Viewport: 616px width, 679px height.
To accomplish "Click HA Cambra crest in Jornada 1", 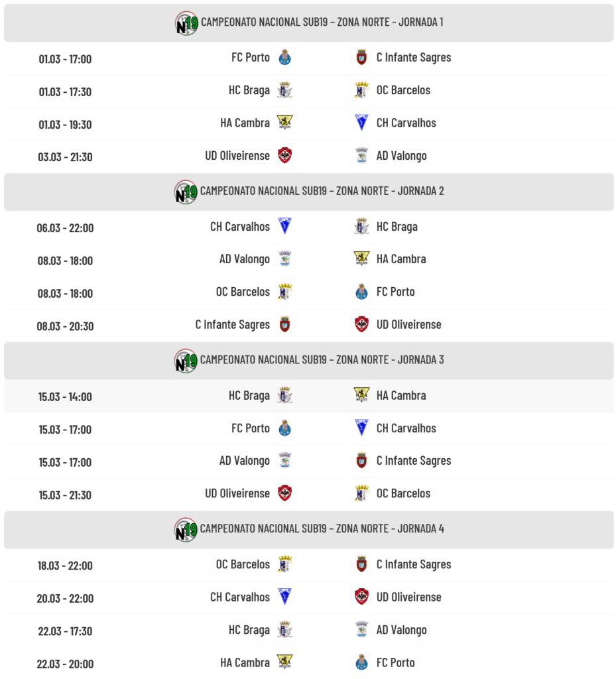I will tap(285, 123).
